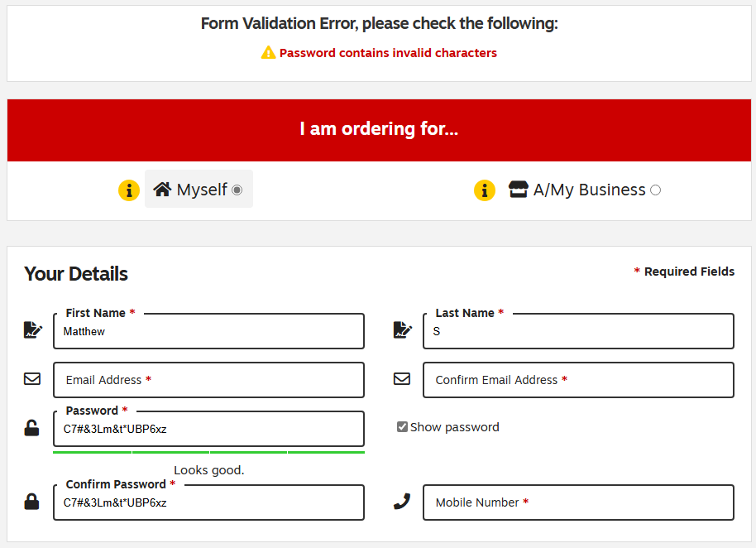Select the A/My Business radio button

[655, 190]
